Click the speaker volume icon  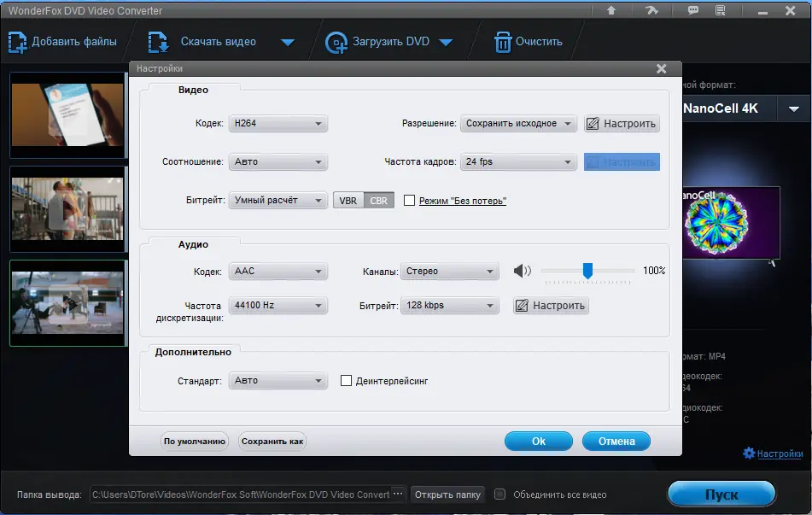[x=522, y=271]
